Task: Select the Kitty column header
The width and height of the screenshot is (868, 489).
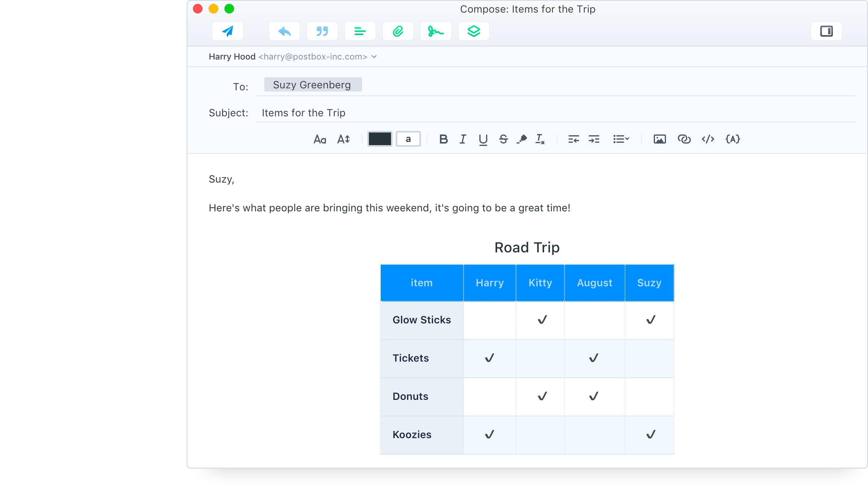Action: pyautogui.click(x=540, y=283)
